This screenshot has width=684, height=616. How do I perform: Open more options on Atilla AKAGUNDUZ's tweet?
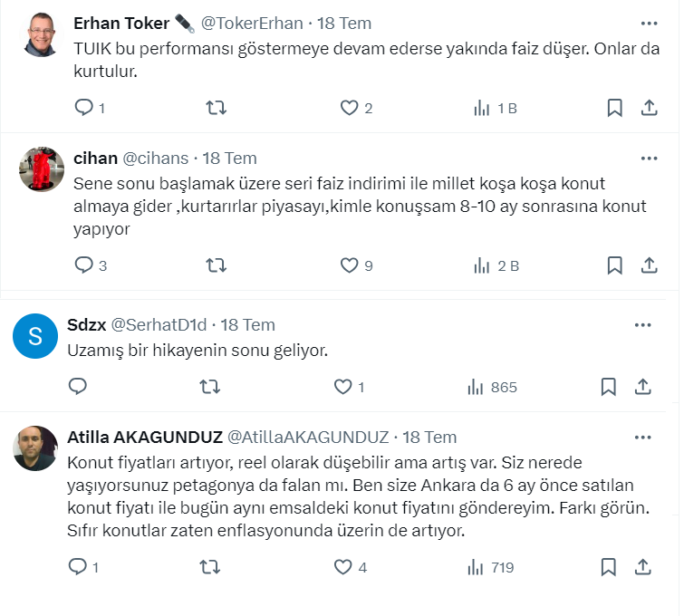click(642, 437)
